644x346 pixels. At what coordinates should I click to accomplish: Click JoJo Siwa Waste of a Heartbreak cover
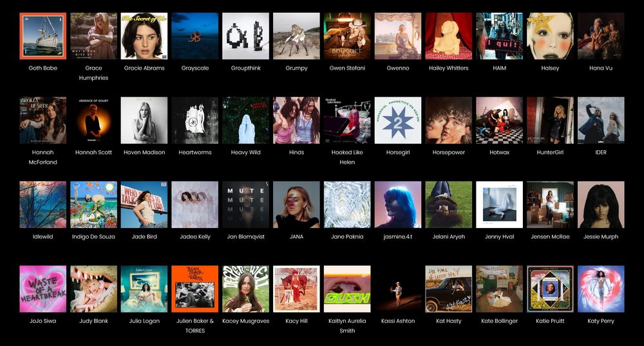(43, 289)
